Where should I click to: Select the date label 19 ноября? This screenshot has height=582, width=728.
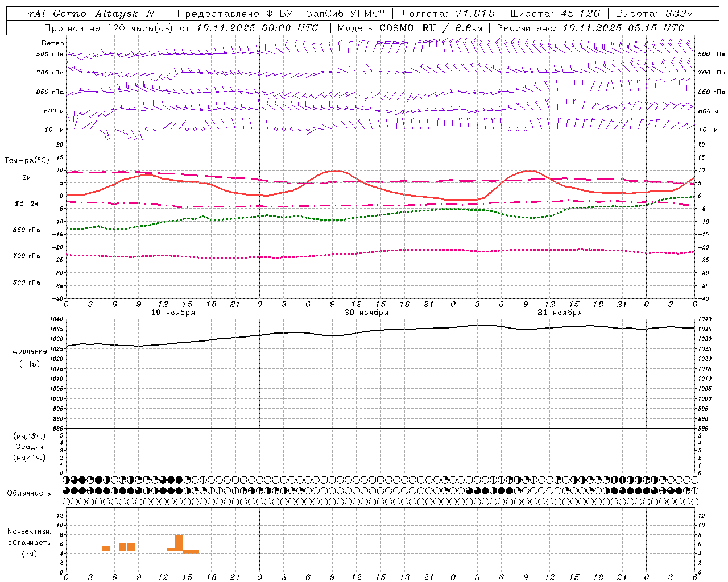tap(173, 313)
